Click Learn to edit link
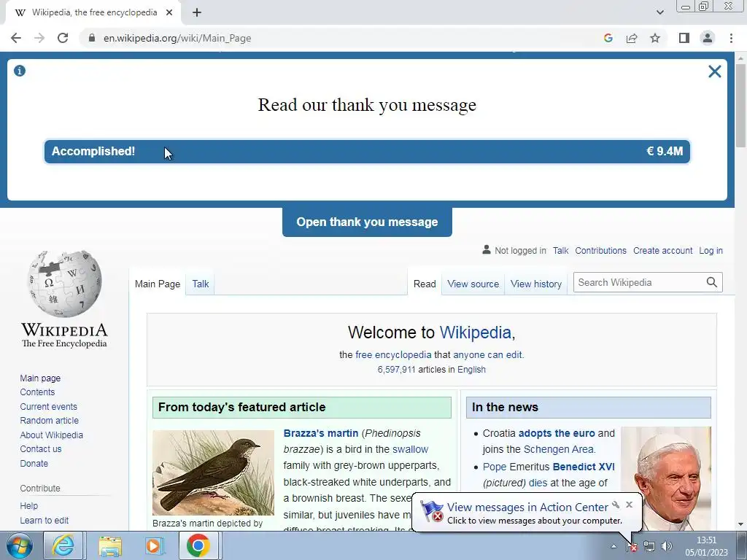This screenshot has height=560, width=747. click(x=44, y=520)
